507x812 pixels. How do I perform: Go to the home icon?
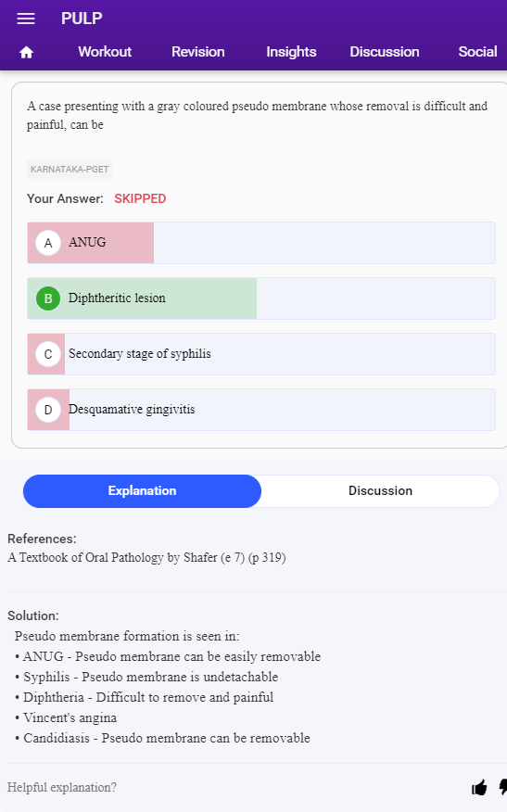26,52
